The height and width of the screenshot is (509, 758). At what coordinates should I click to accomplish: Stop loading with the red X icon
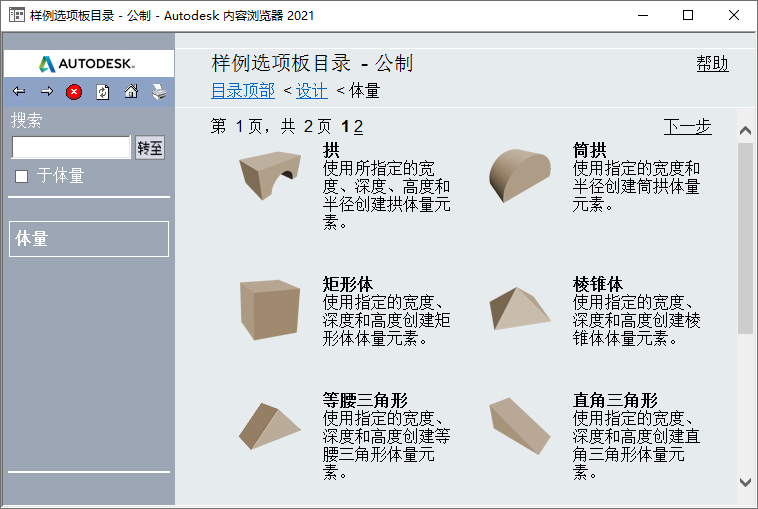[74, 92]
